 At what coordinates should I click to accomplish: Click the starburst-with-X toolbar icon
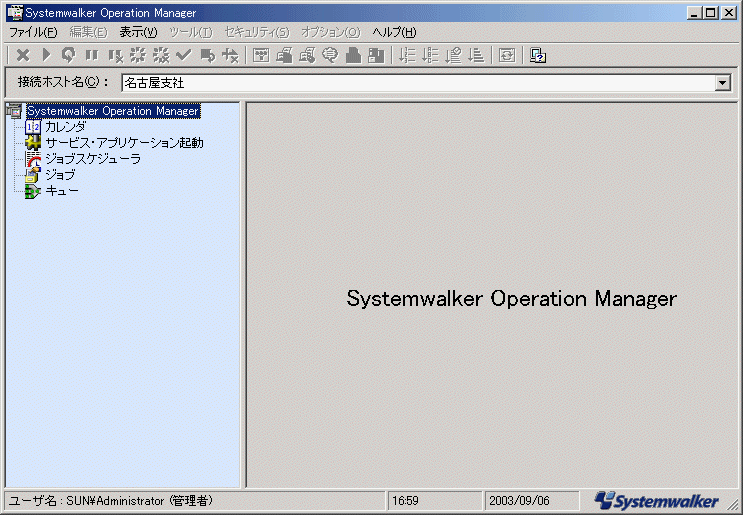[161, 55]
